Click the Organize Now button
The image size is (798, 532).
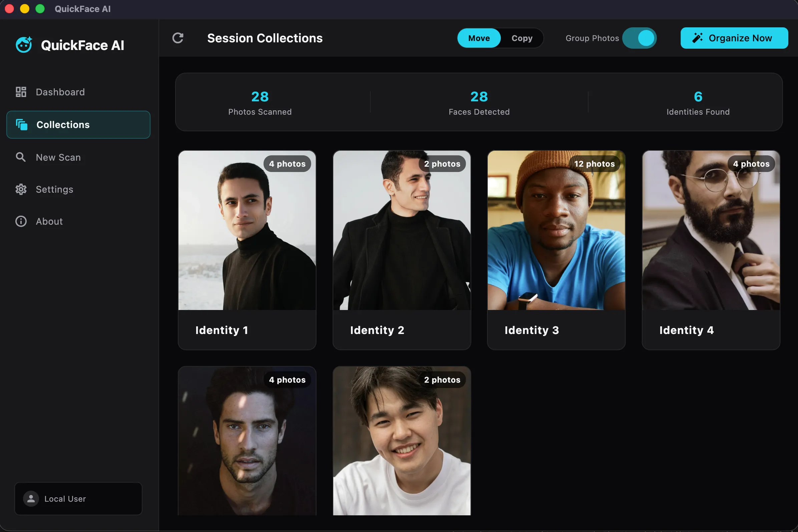click(734, 38)
